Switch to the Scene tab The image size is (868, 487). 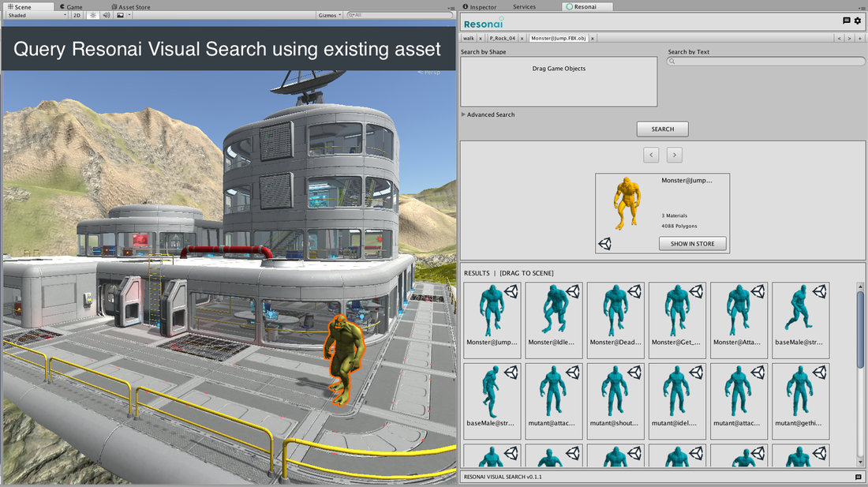28,6
